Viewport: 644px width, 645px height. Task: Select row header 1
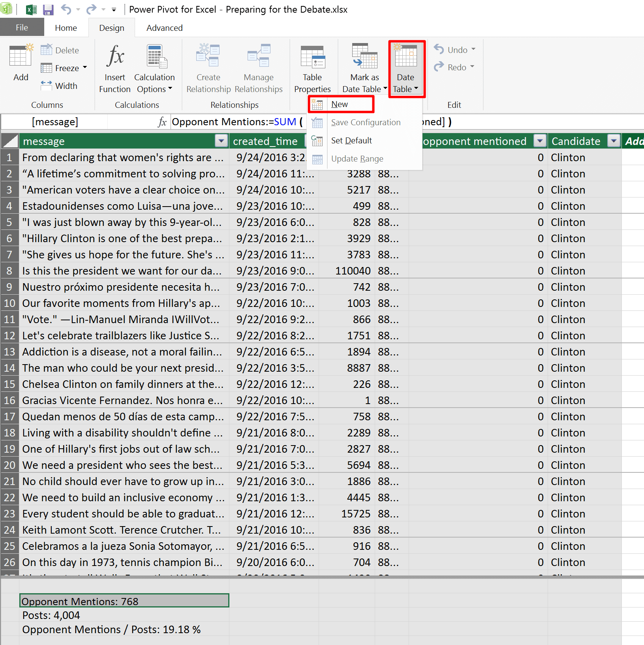[x=9, y=158]
